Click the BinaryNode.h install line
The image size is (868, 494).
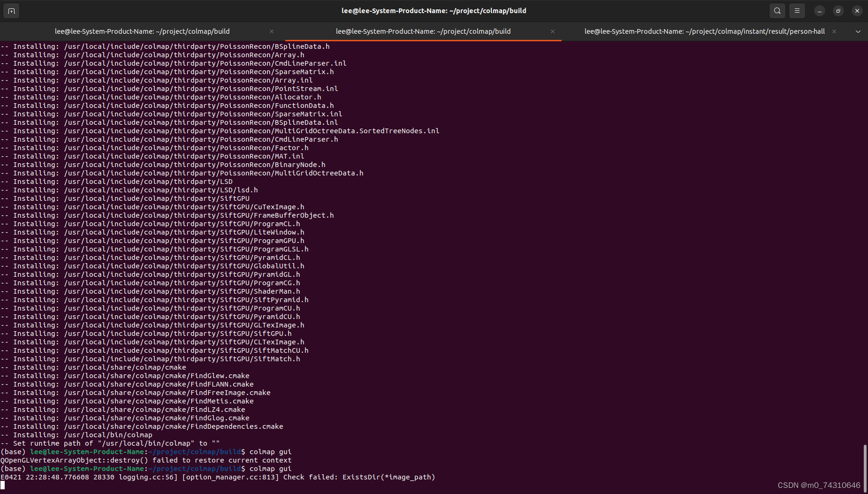pyautogui.click(x=163, y=165)
